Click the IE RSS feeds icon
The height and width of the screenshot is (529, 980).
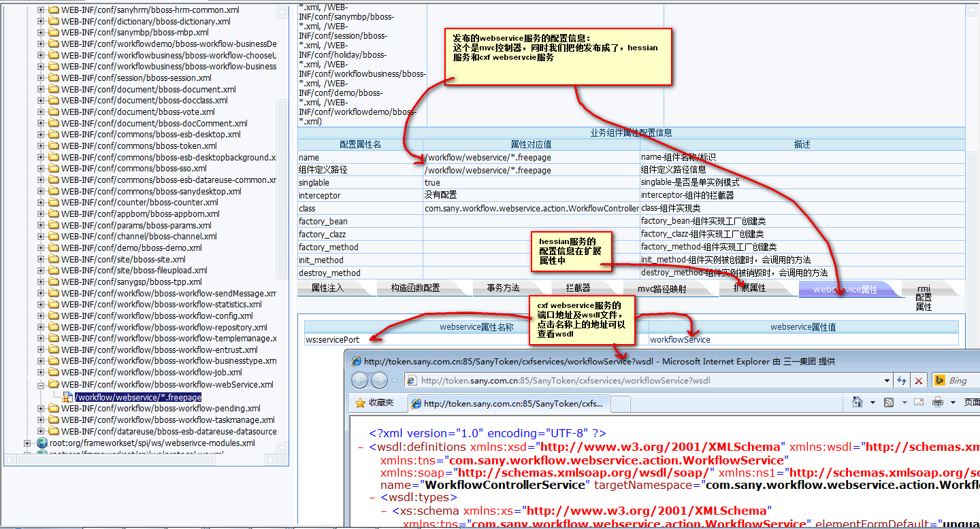889,403
